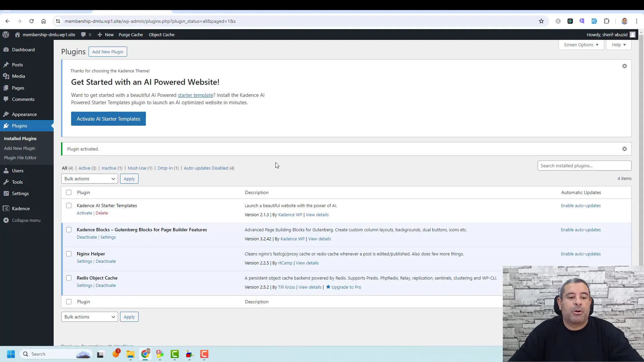The image size is (644, 362).
Task: Filter plugins by Auto-updates Disabled (4)
Action: (x=209, y=168)
